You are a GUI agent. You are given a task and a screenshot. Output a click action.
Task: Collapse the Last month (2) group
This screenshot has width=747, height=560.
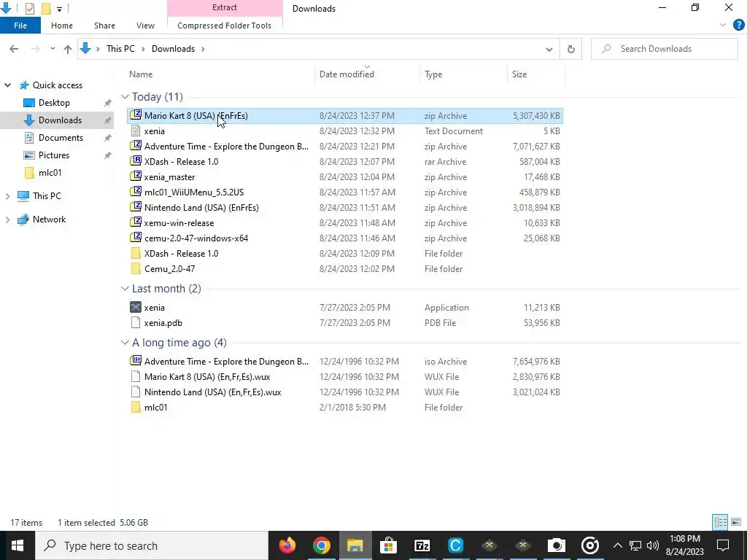125,289
